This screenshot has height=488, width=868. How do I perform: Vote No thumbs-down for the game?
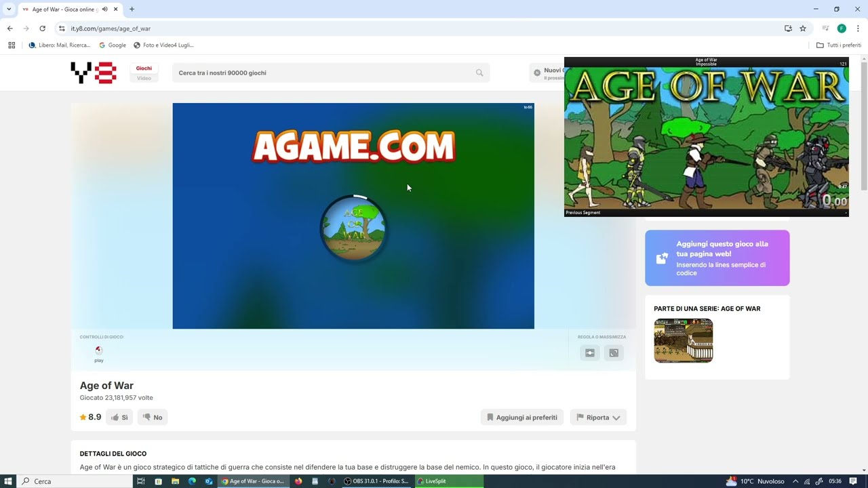tap(153, 418)
